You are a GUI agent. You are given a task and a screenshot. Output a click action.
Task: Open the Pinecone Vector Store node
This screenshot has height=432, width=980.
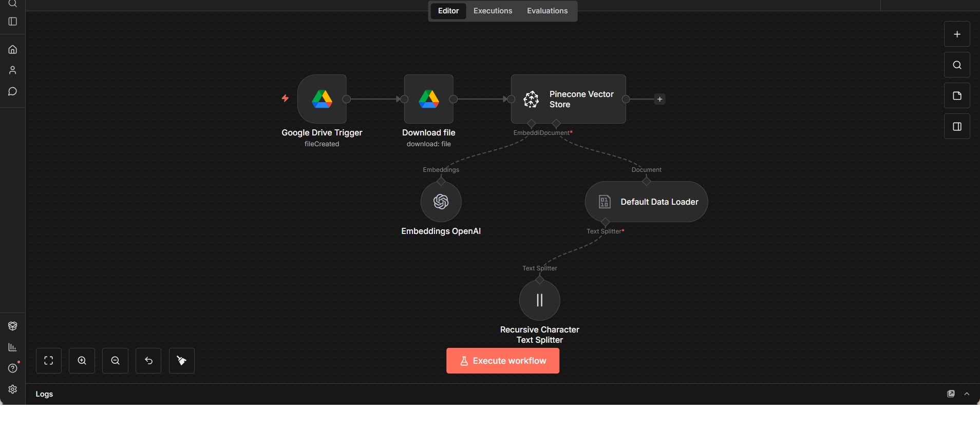pyautogui.click(x=568, y=99)
